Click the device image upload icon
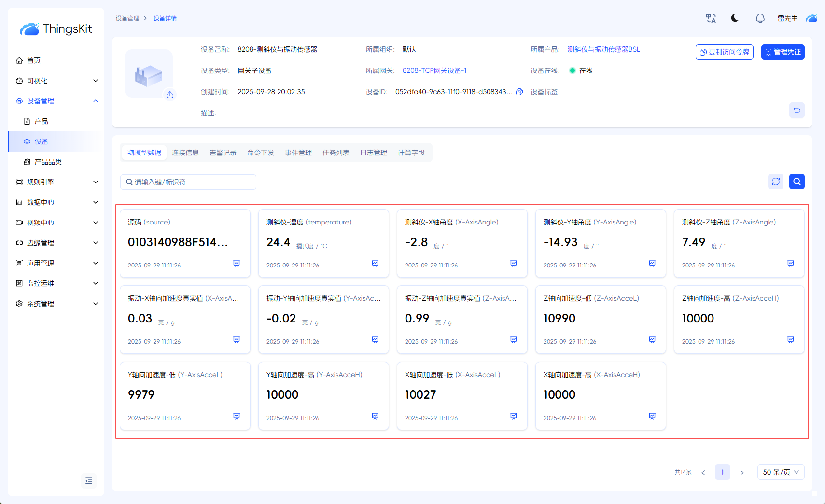Screen dimensions: 825x504 (170, 95)
